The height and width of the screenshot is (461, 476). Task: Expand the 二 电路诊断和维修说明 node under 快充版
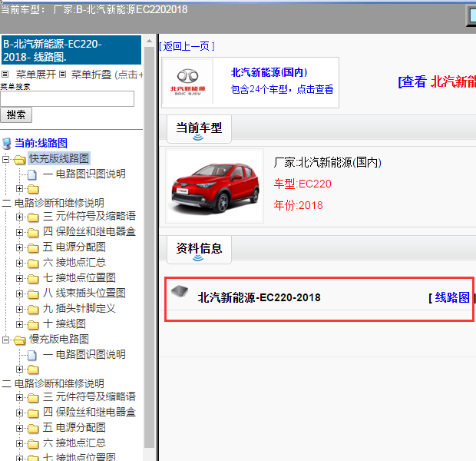point(19,189)
